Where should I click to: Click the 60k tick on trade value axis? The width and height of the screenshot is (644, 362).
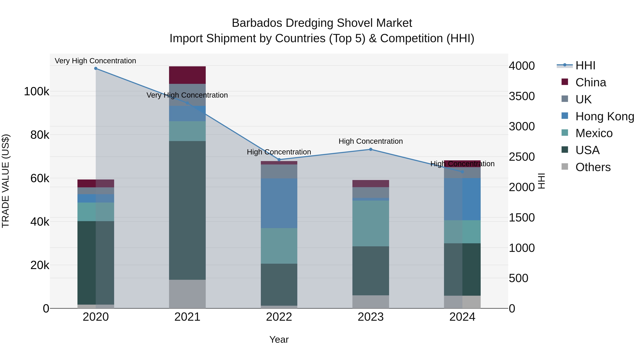(40, 178)
